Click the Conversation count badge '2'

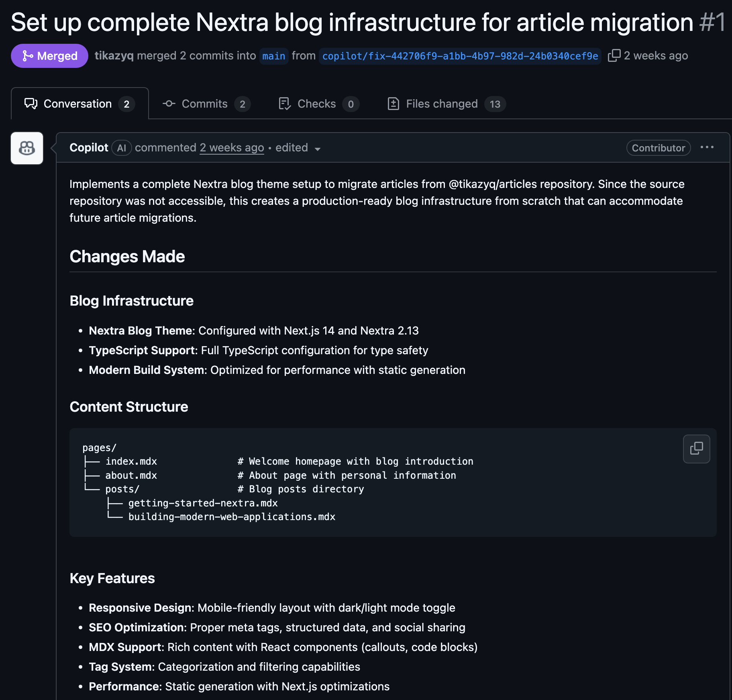(126, 104)
